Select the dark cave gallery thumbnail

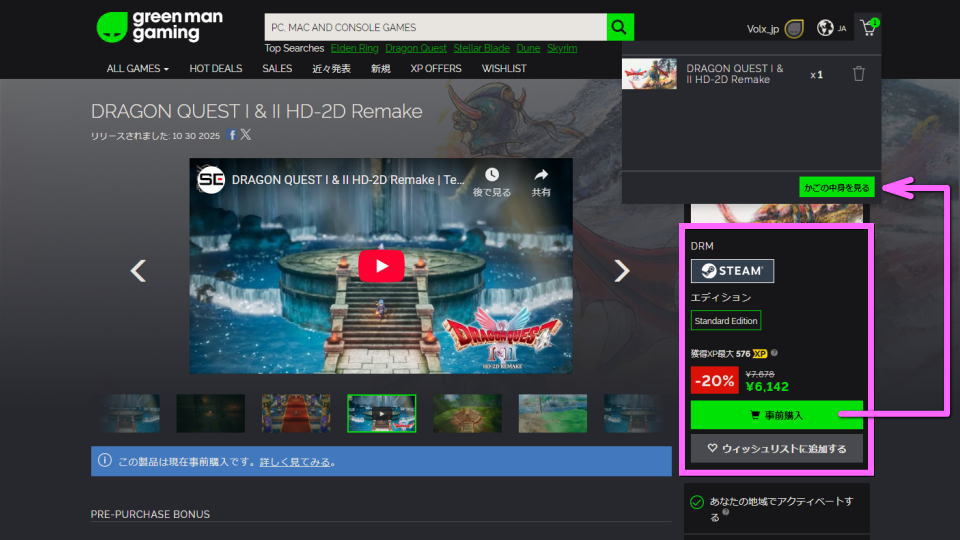click(x=210, y=414)
